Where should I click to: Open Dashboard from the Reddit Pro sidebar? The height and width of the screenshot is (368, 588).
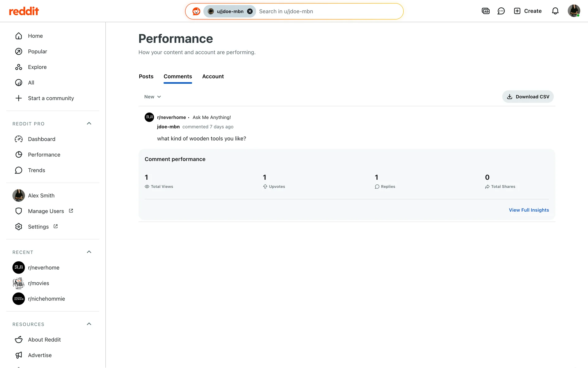click(41, 139)
